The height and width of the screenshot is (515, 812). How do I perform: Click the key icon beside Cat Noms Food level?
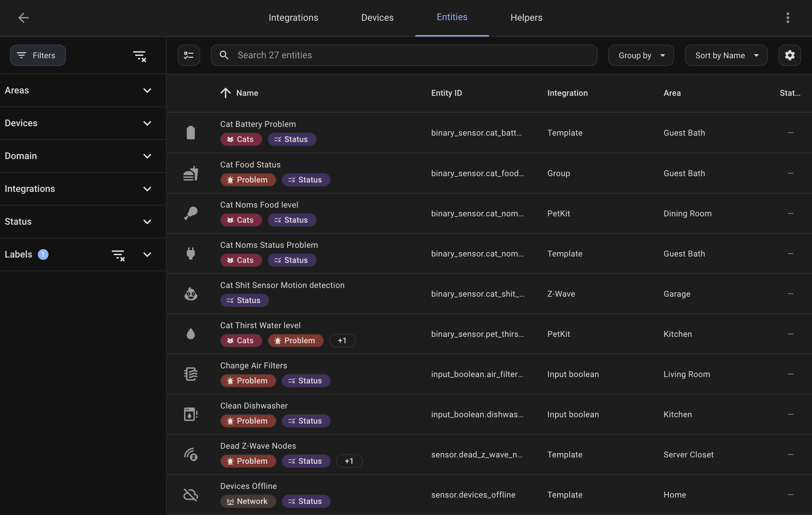click(x=191, y=213)
